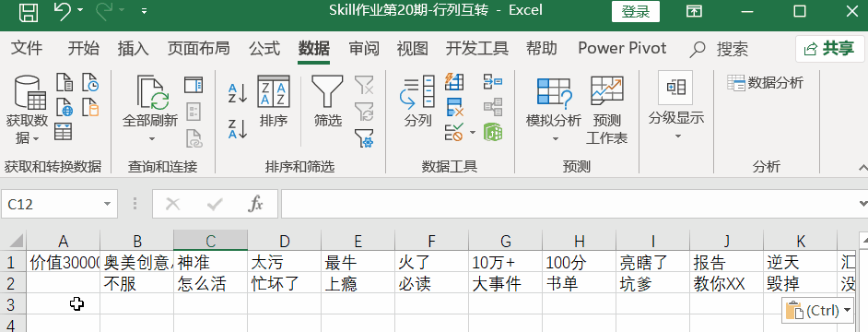Click the cell containing 怎么活
Viewport: 868px width, 332px height.
tap(210, 284)
